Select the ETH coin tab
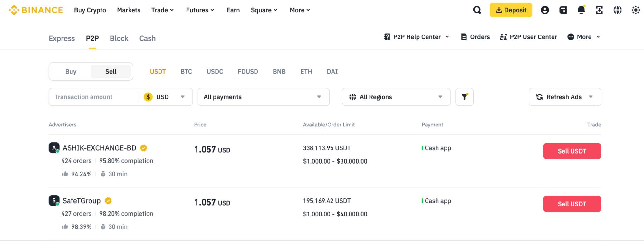This screenshot has height=241, width=644. (306, 71)
